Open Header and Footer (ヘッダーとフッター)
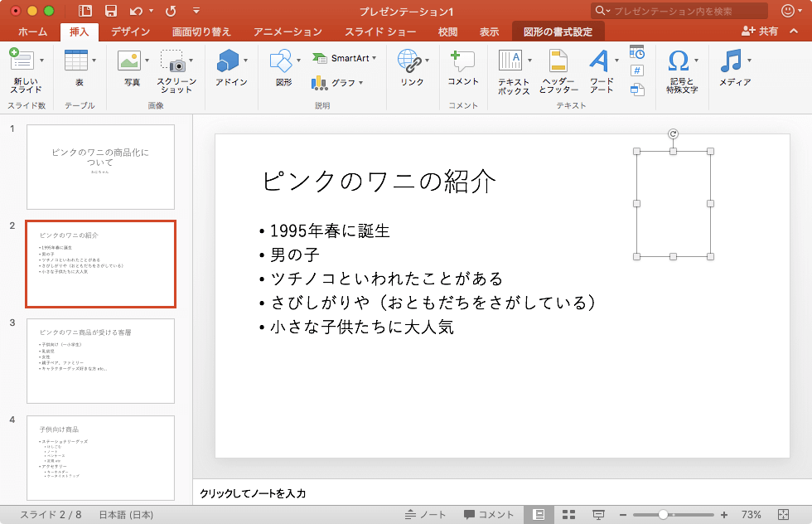The width and height of the screenshot is (812, 524). [558, 61]
